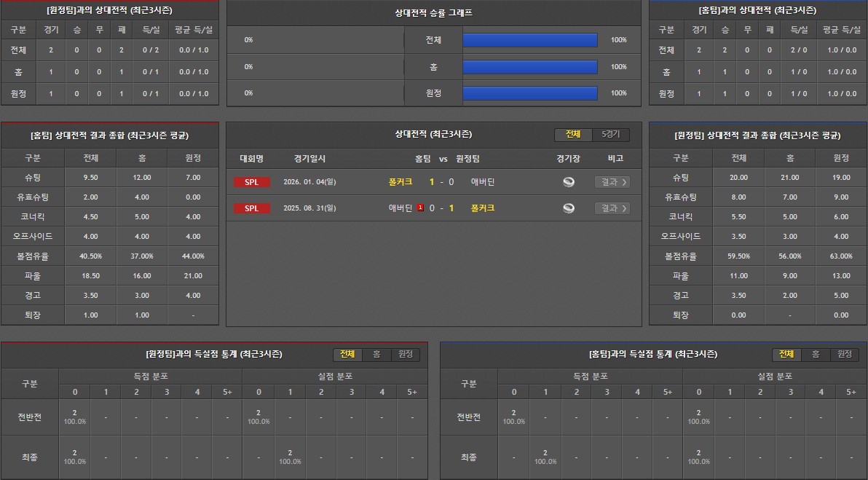868x480 pixels.
Task: Click the blue 원정 win-rate bar in the graph
Action: (529, 93)
